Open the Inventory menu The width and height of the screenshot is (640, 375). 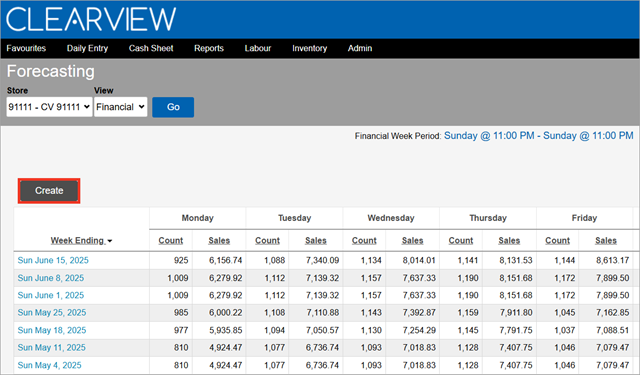tap(309, 48)
